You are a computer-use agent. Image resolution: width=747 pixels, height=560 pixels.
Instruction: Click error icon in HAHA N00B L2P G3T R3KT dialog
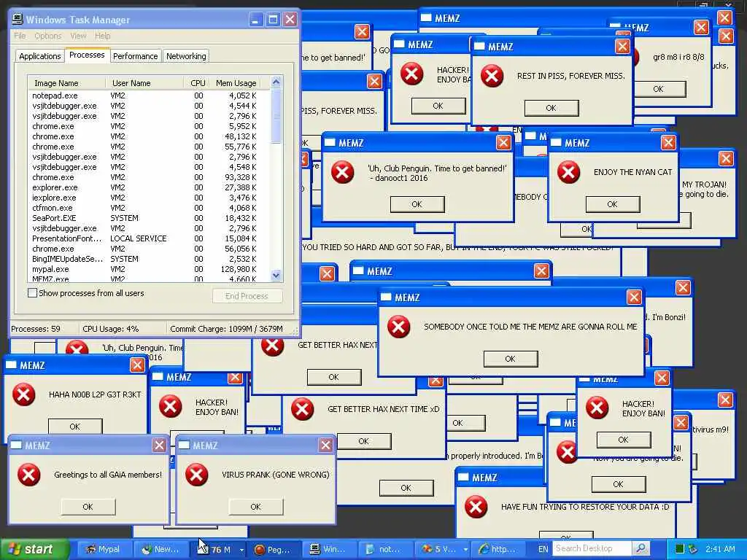[24, 394]
